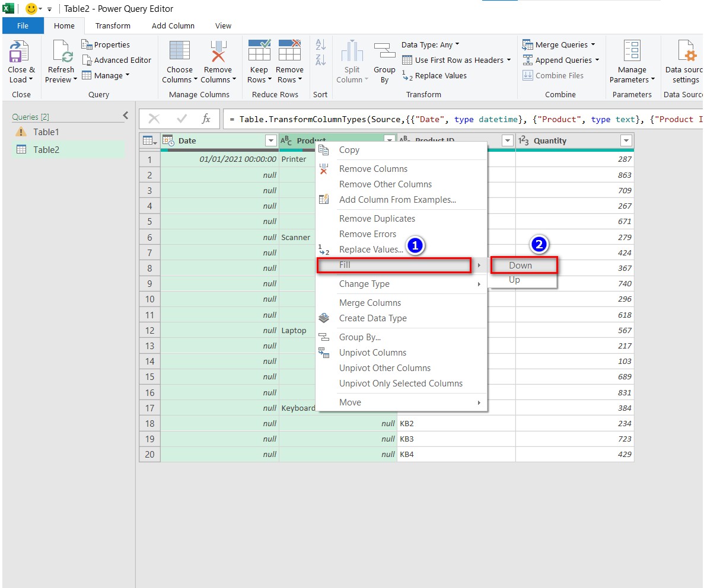Open the Date column filter dropdown
This screenshot has width=704, height=588.
pos(271,141)
